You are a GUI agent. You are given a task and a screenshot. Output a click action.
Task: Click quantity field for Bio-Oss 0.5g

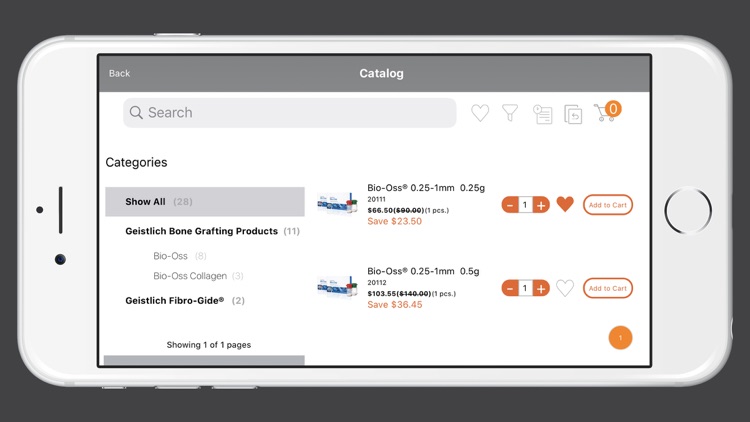(x=525, y=289)
